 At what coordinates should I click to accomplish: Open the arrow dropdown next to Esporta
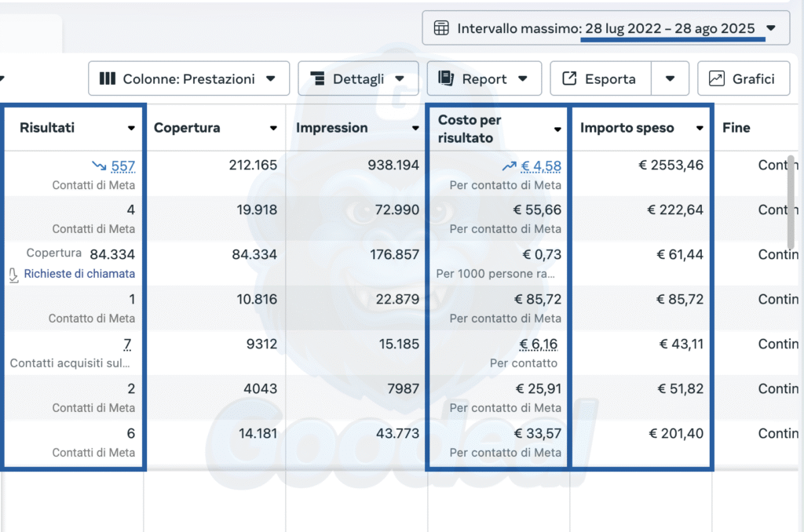click(x=670, y=78)
